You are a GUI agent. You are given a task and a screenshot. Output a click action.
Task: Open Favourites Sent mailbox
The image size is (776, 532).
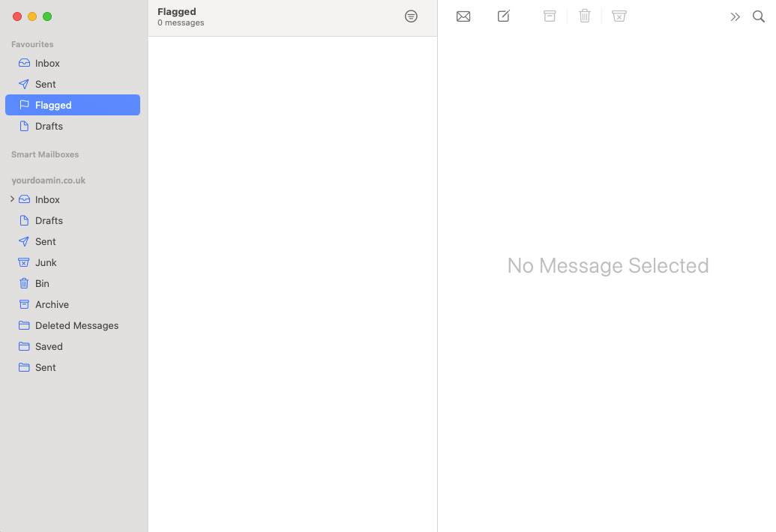pos(73,84)
